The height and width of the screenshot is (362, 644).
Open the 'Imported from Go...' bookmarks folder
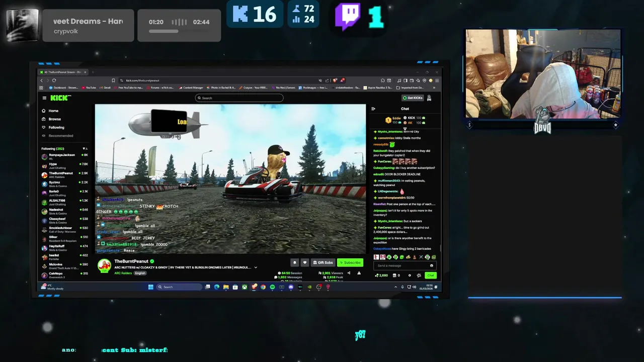411,87
